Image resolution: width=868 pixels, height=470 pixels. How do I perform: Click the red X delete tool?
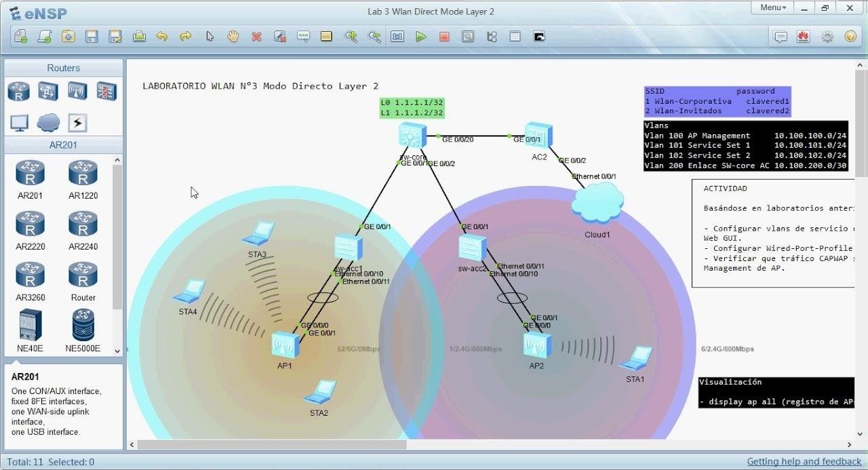tap(256, 37)
